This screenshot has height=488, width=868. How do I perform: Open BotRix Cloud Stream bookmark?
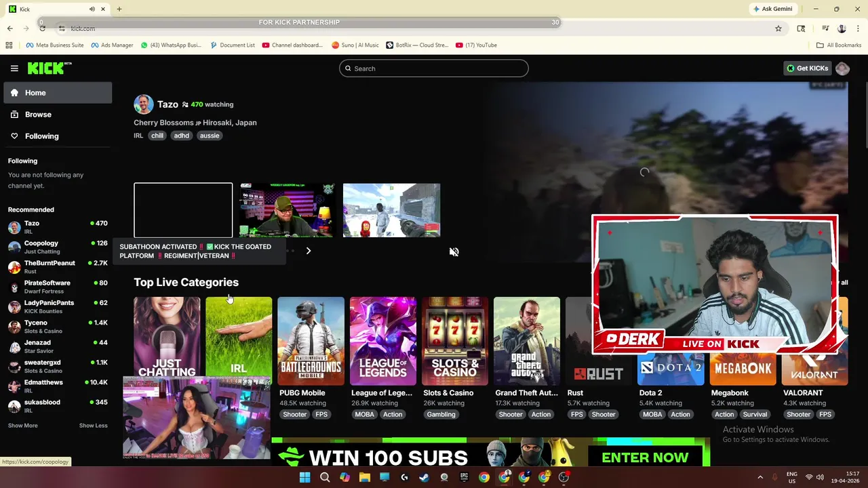[x=417, y=45]
